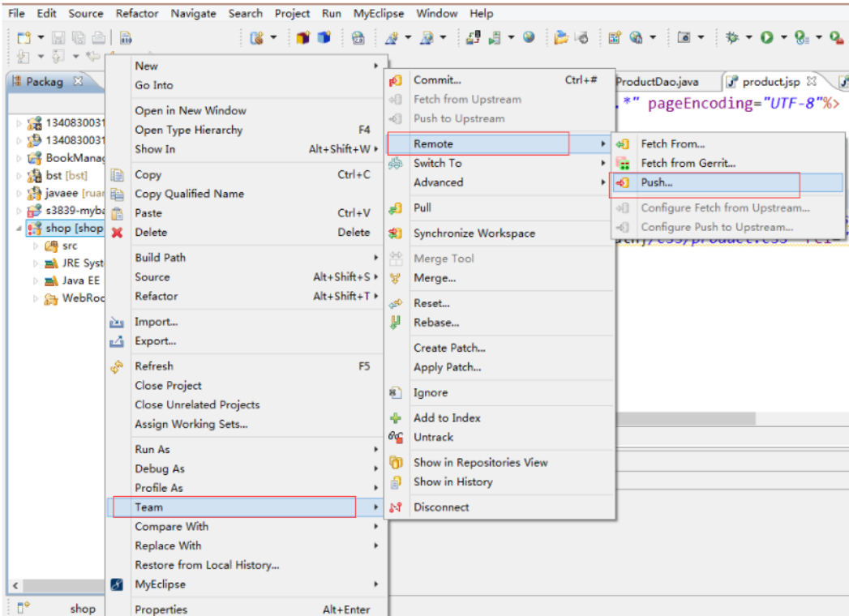This screenshot has width=849, height=616.
Task: Expand the src folder tree node
Action: [36, 246]
